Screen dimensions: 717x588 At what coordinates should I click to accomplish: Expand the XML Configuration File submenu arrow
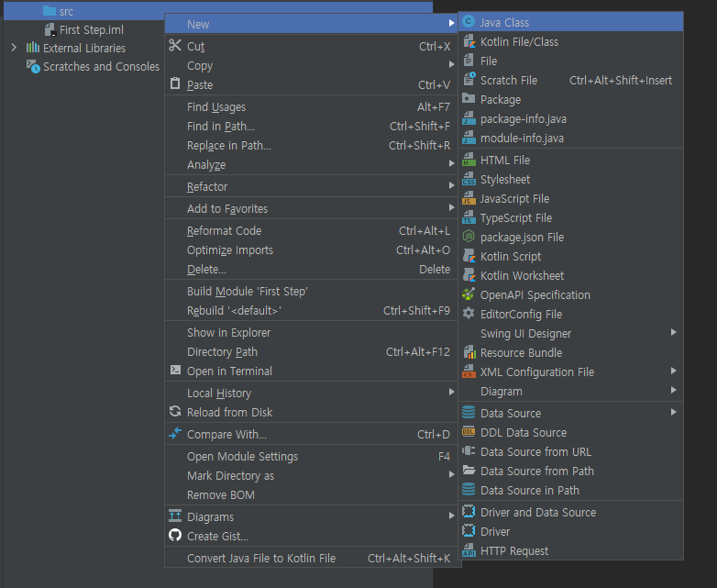[674, 372]
